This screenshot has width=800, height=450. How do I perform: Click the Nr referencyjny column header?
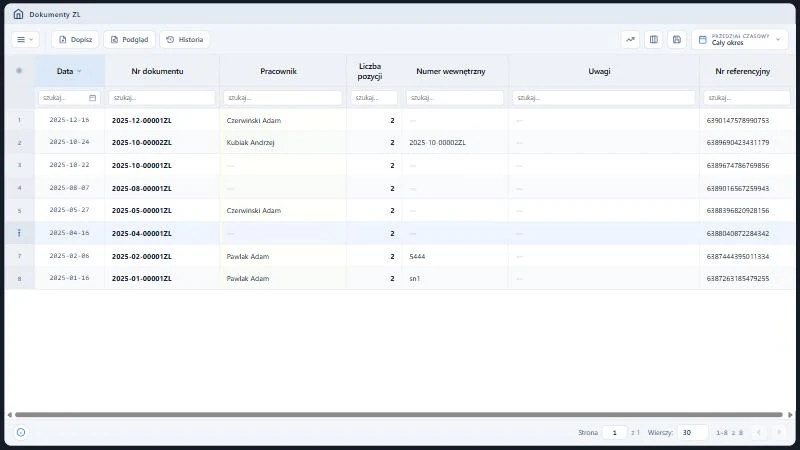coord(742,71)
